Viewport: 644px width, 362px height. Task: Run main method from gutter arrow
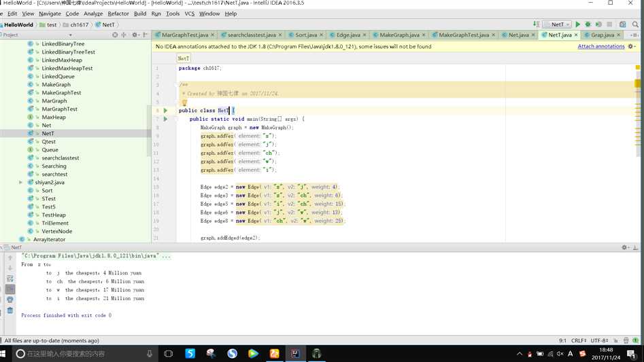point(165,119)
